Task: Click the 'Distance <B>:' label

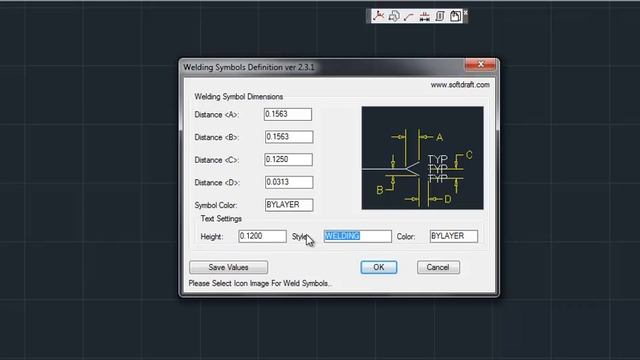Action: [217, 138]
